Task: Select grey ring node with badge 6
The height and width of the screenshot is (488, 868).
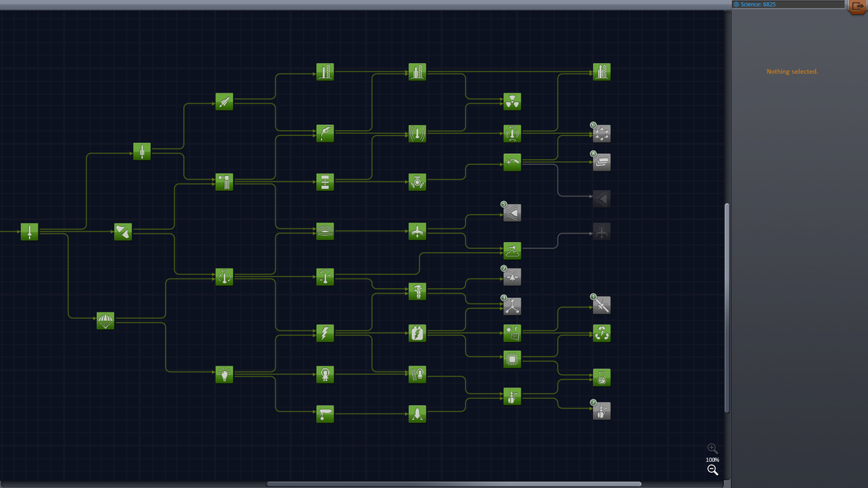Action: (602, 133)
